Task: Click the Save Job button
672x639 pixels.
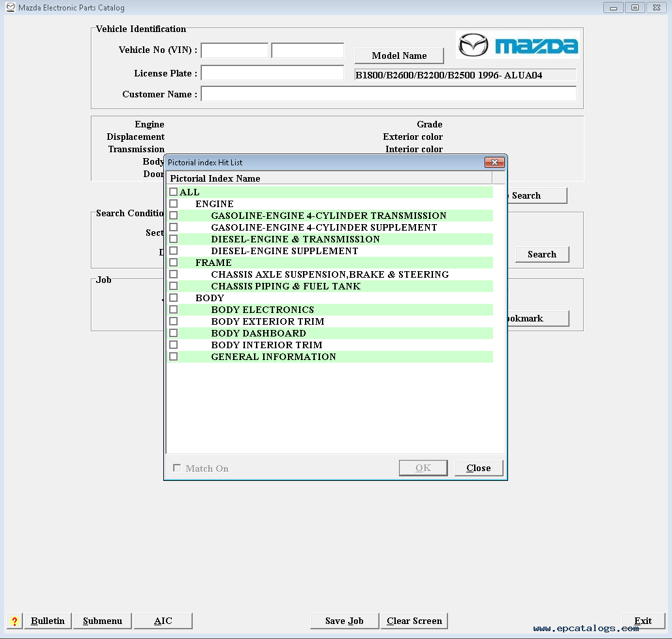Action: point(344,621)
